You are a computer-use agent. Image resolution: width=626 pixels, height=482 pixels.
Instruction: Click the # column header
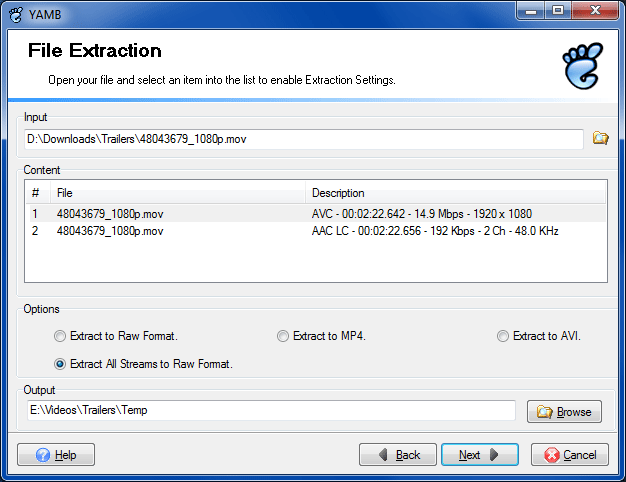pyautogui.click(x=38, y=193)
